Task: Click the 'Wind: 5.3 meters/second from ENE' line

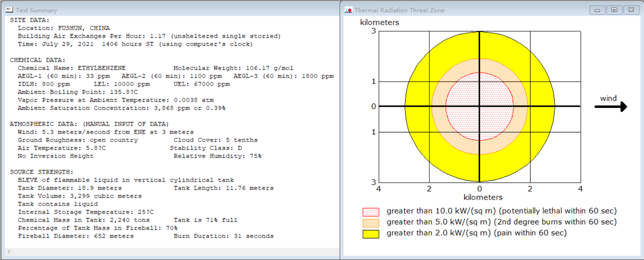Action: click(x=106, y=132)
